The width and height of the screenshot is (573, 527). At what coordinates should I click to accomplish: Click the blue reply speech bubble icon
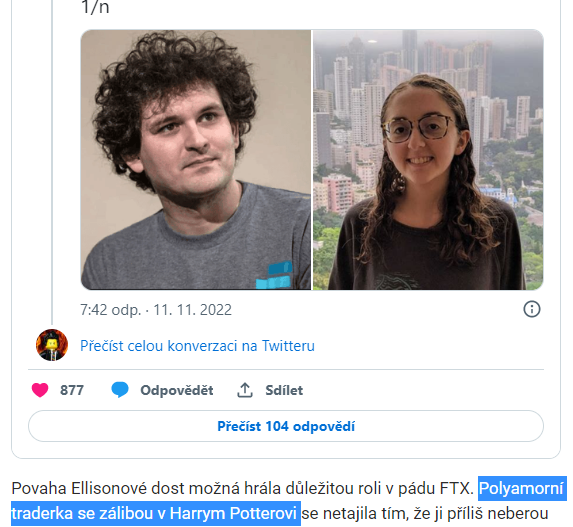(x=120, y=390)
